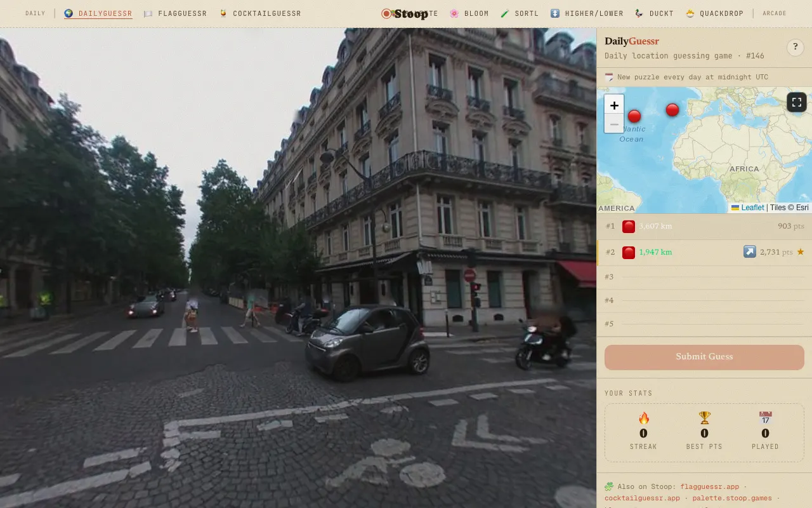Click the ARCADE label in the top bar
Viewport: 812px width, 508px height.
(775, 13)
